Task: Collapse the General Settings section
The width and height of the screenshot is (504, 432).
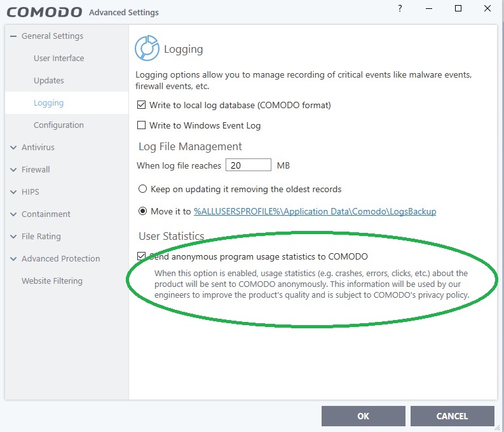Action: (x=13, y=36)
